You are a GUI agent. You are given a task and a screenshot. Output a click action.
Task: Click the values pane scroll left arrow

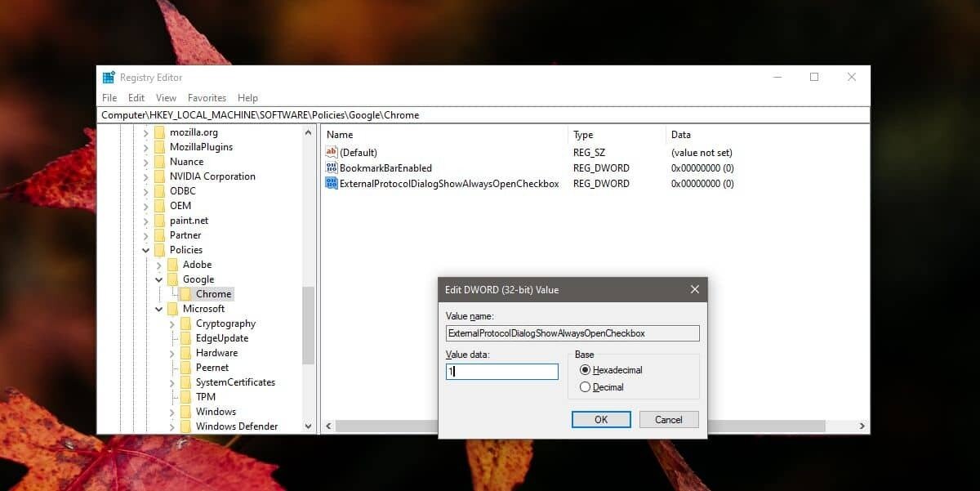(328, 426)
